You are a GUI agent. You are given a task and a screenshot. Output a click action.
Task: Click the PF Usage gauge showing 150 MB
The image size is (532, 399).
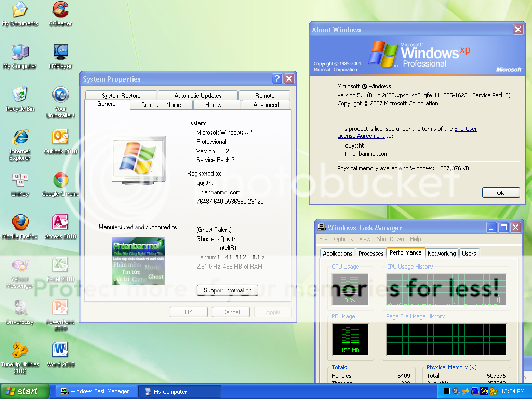[350, 339]
